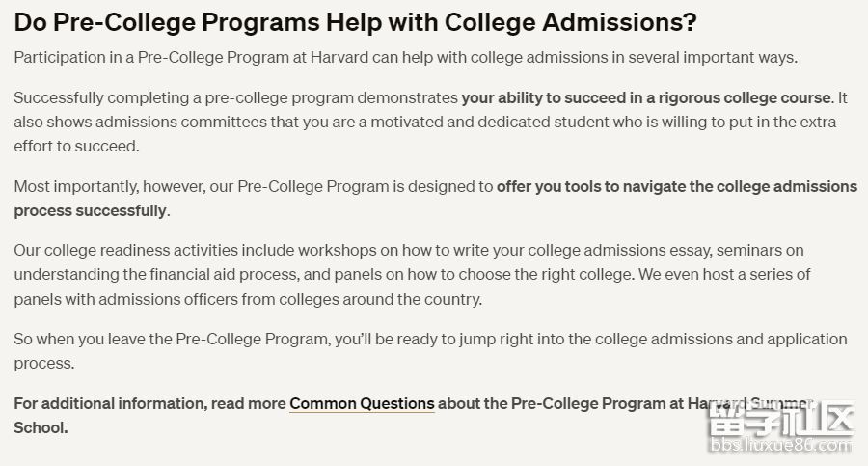Click the paragraph starting "Participation in a Pre-College"
This screenshot has width=868, height=466.
[405, 57]
